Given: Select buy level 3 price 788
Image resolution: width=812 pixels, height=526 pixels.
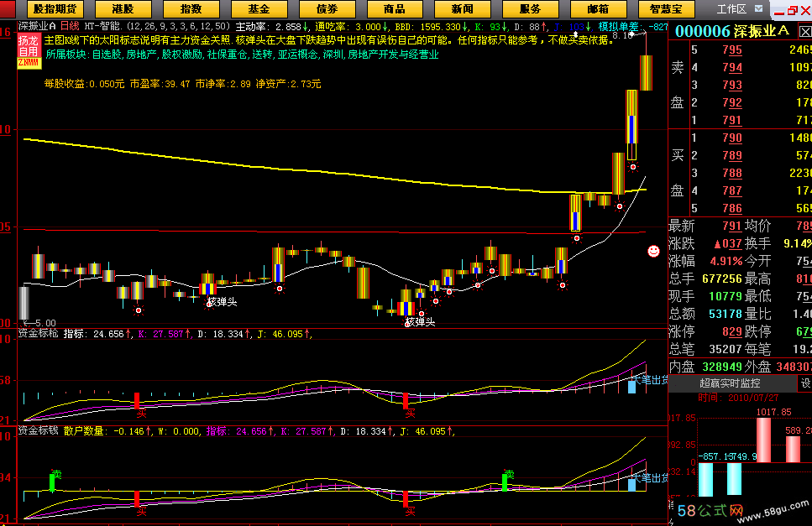Looking at the screenshot, I should pos(731,173).
